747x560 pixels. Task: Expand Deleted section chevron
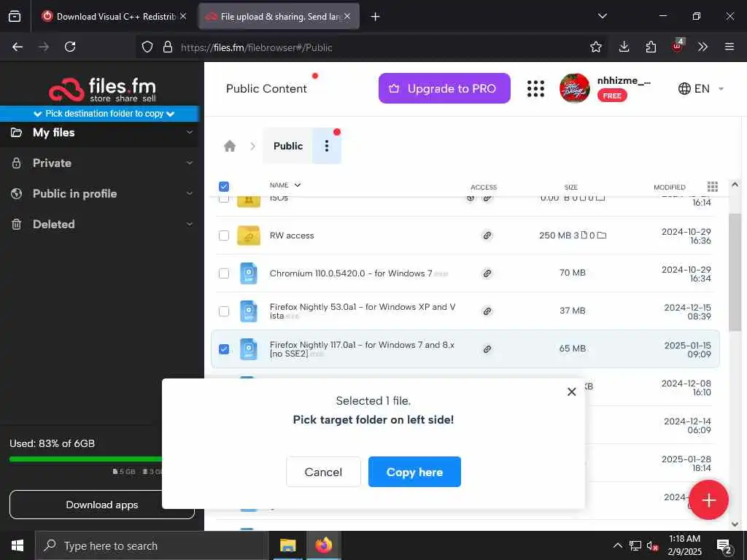190,224
